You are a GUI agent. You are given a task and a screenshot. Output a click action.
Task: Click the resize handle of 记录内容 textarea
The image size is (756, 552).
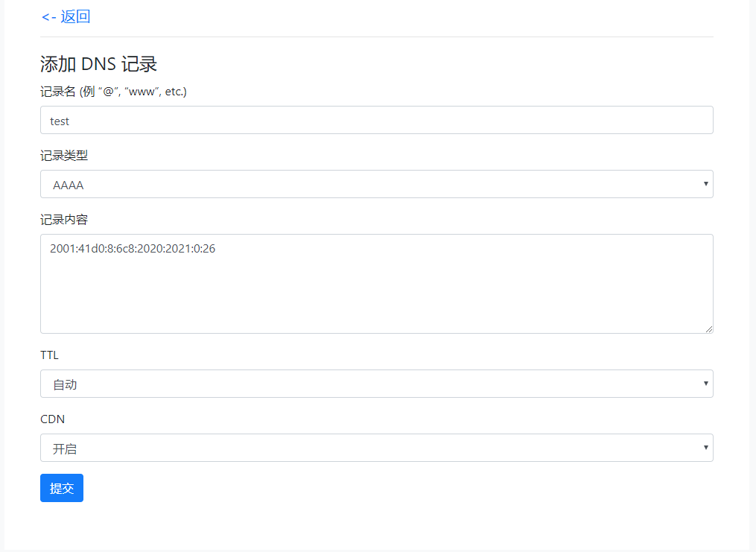[x=708, y=329]
